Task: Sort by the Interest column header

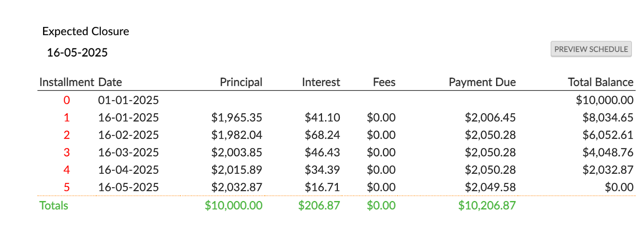Action: point(321,82)
